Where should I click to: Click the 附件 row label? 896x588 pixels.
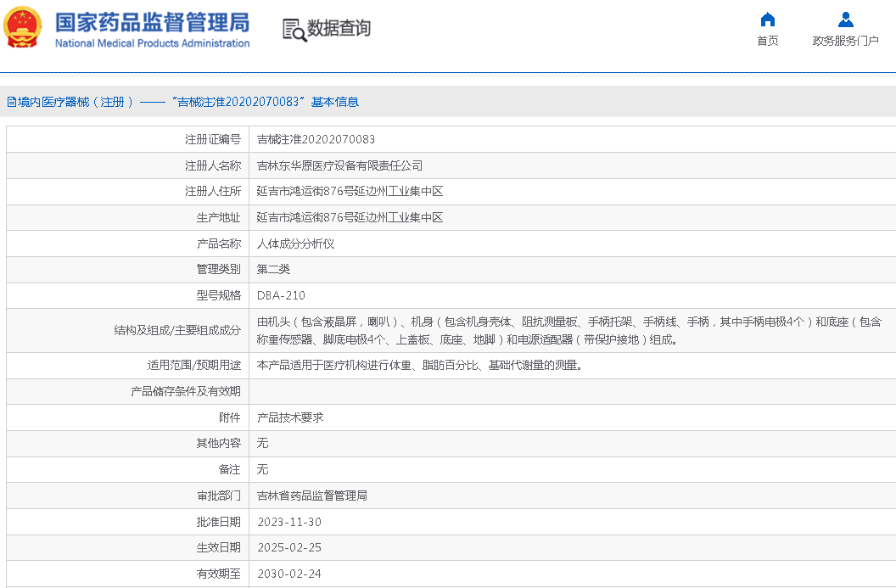[230, 417]
